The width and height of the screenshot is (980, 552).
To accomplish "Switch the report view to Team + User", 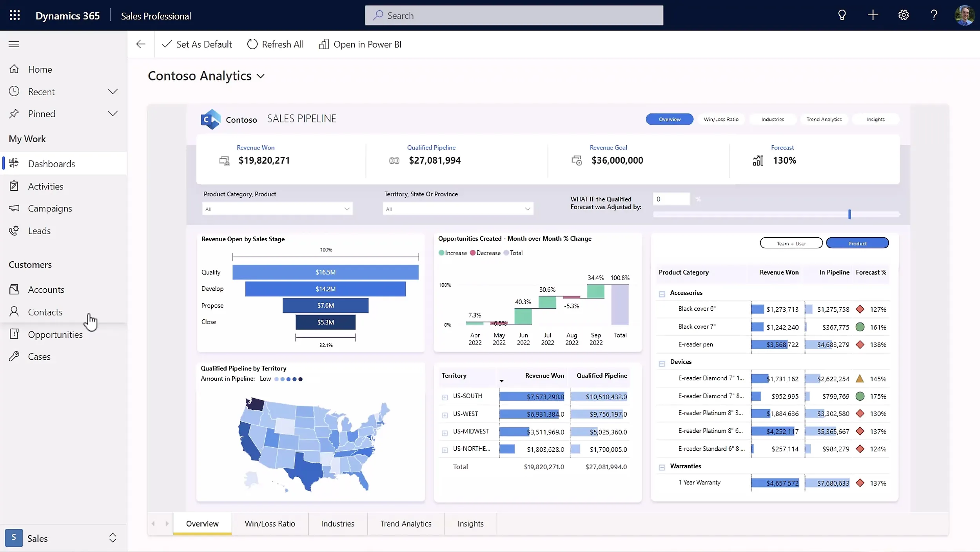I will pyautogui.click(x=791, y=242).
